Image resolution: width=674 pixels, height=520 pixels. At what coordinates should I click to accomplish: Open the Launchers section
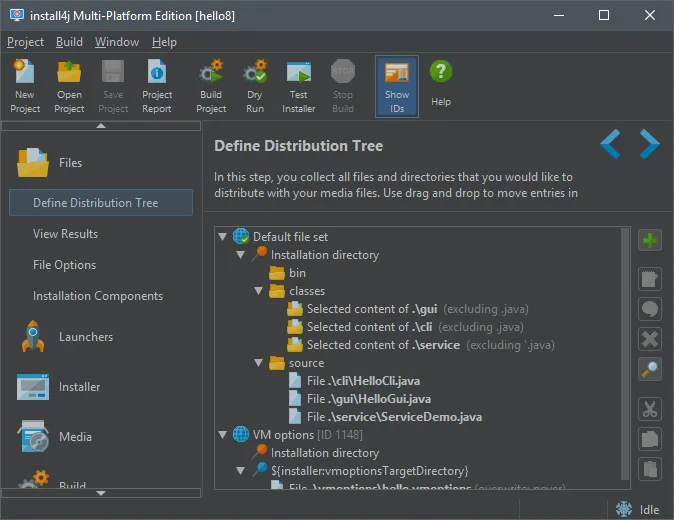coord(67,337)
